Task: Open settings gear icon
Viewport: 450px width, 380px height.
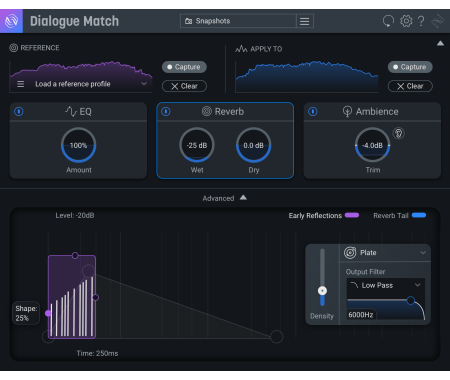Action: click(406, 21)
